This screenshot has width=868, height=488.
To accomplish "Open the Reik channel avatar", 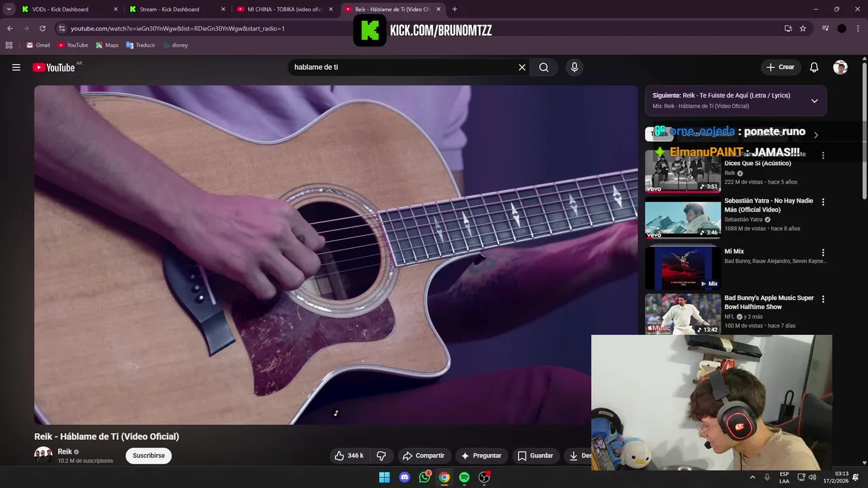I will [x=43, y=455].
